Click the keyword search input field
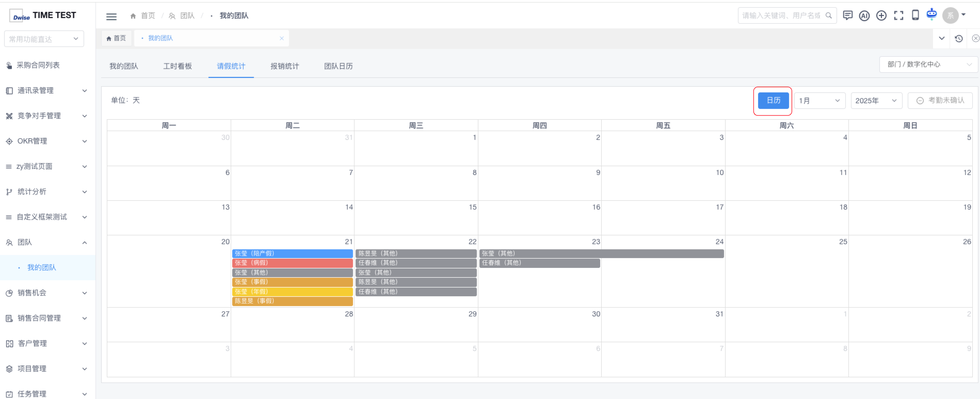Screen dimensions: 980x399 click(x=781, y=16)
